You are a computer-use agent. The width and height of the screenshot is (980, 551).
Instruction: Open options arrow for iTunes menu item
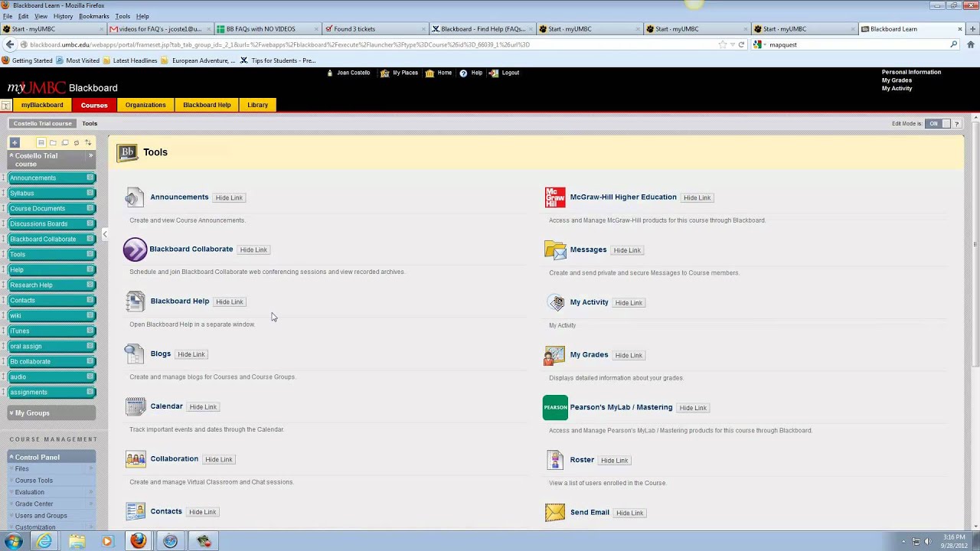coord(90,331)
